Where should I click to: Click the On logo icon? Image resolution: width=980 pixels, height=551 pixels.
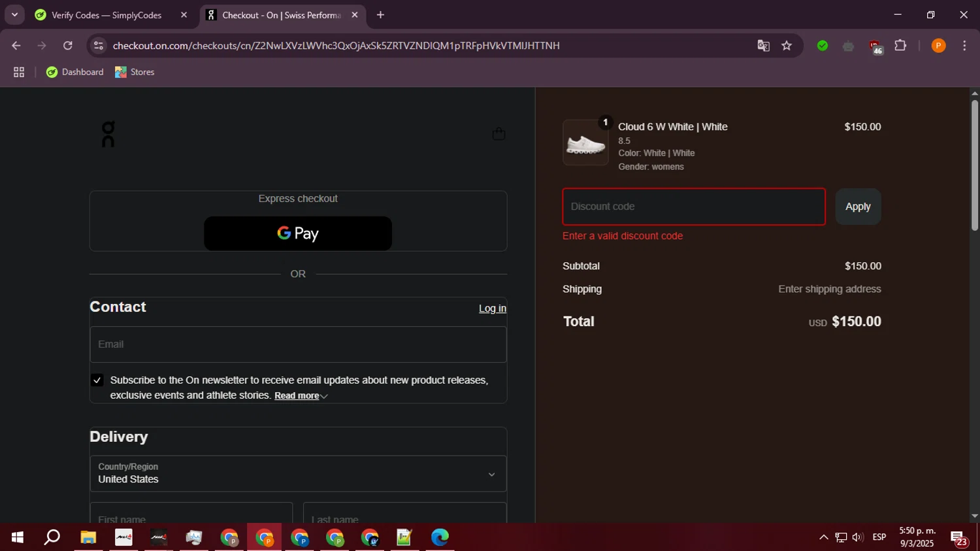click(108, 134)
